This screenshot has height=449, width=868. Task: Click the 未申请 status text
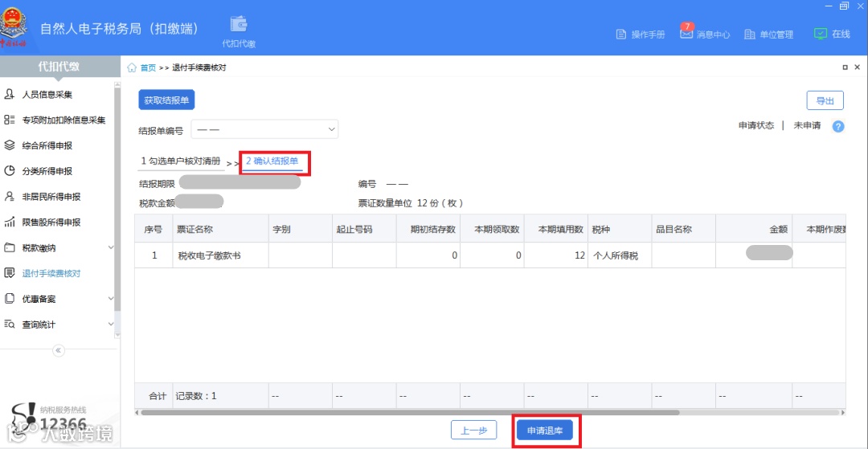pos(807,125)
